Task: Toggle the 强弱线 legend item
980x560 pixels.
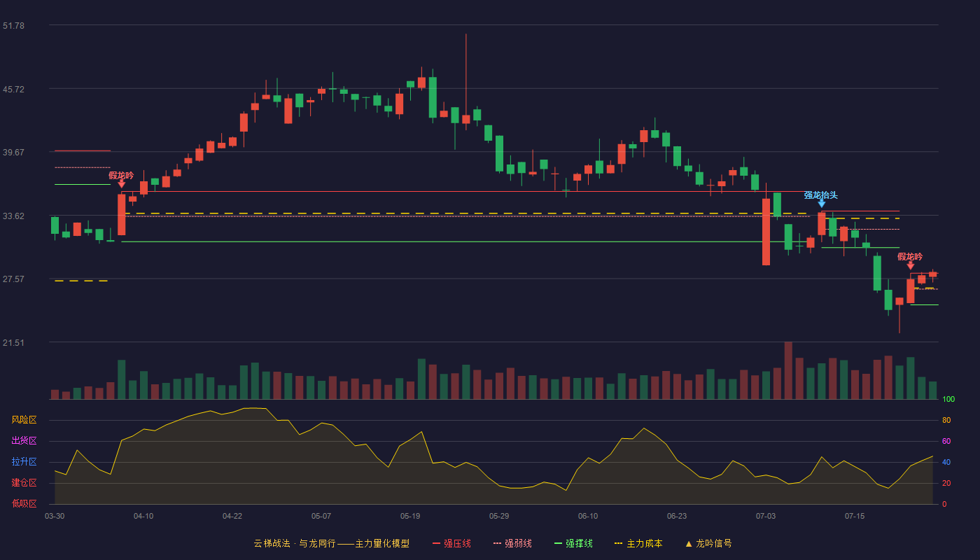Action: (x=512, y=543)
